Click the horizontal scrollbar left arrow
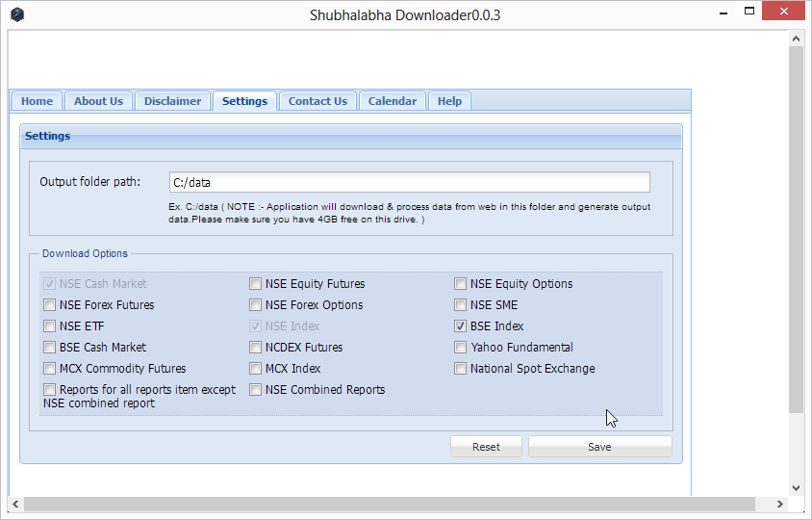This screenshot has height=520, width=812. pos(15,504)
